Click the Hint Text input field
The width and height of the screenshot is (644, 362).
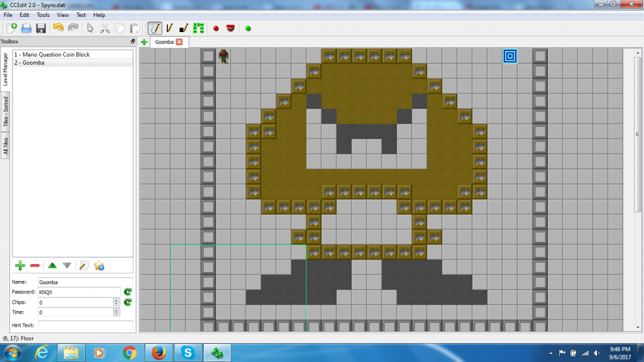pyautogui.click(x=85, y=325)
